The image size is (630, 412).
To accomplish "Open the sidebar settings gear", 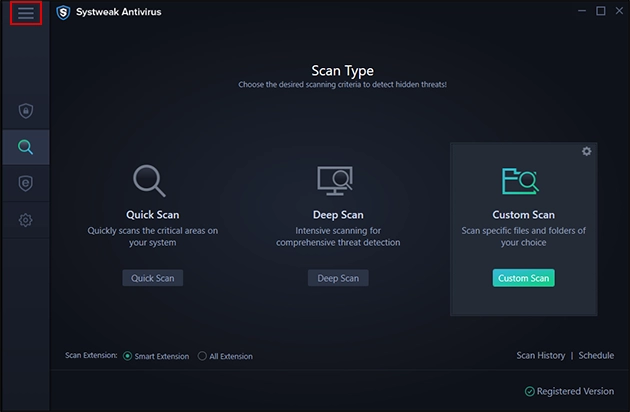I will [25, 219].
